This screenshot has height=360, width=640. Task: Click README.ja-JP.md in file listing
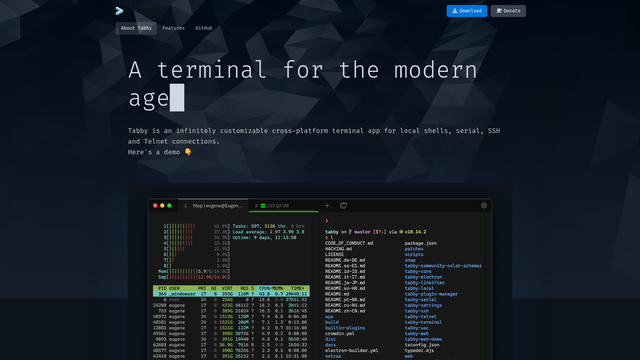point(345,282)
